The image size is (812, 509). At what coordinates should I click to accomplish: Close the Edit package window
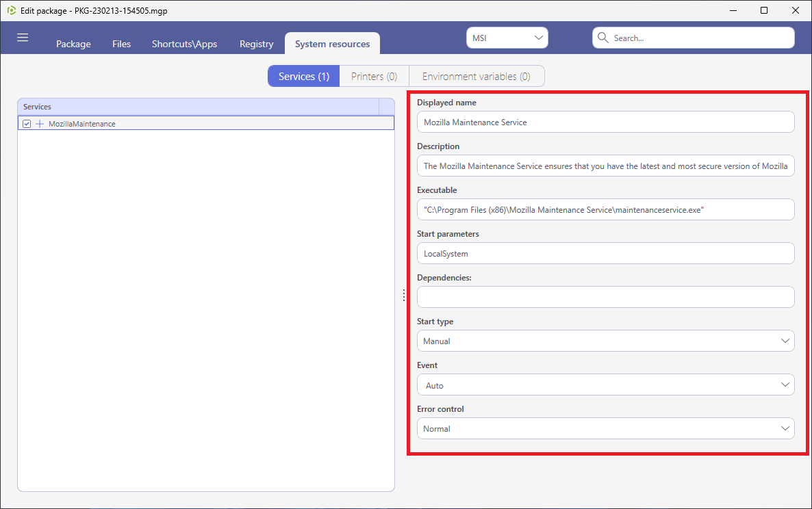pos(796,10)
